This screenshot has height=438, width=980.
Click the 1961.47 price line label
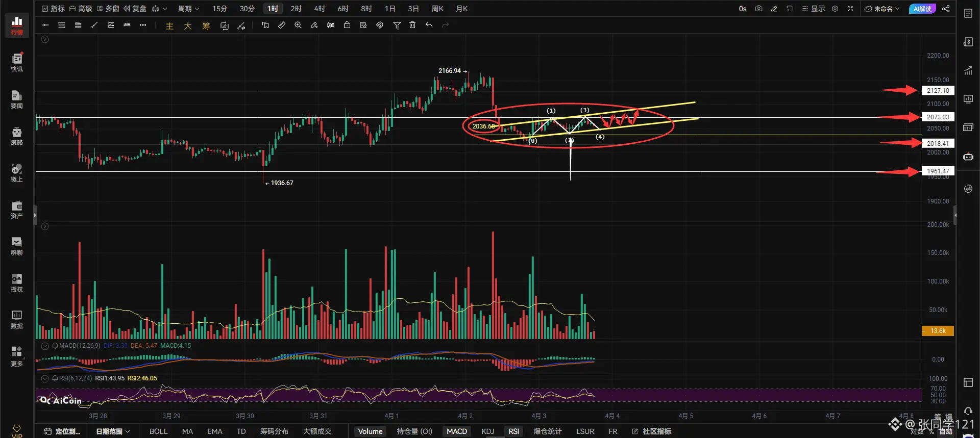pyautogui.click(x=938, y=171)
